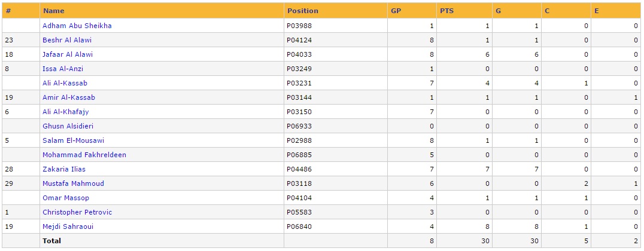Image resolution: width=644 pixels, height=251 pixels.
Task: Open the Mohammad Fakhreldeen link
Action: [x=84, y=155]
